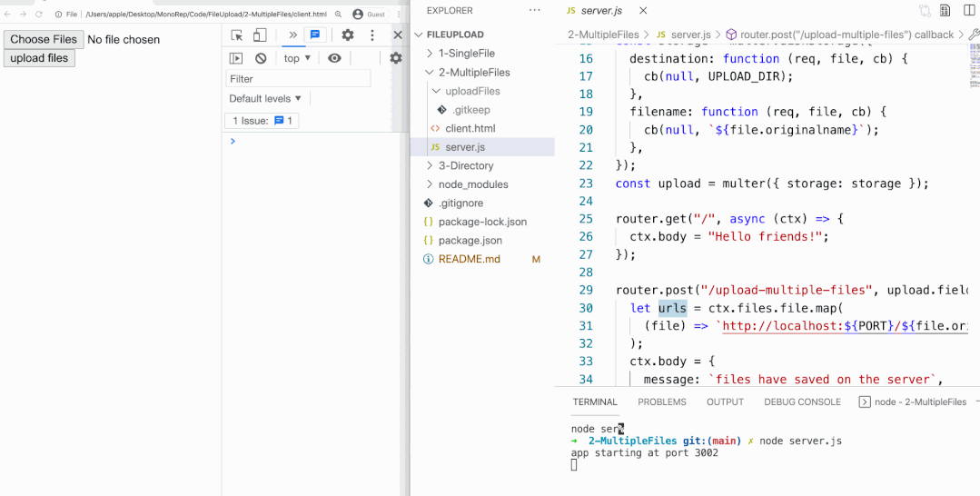Click the Choose Files button
This screenshot has width=980, height=496.
[44, 39]
